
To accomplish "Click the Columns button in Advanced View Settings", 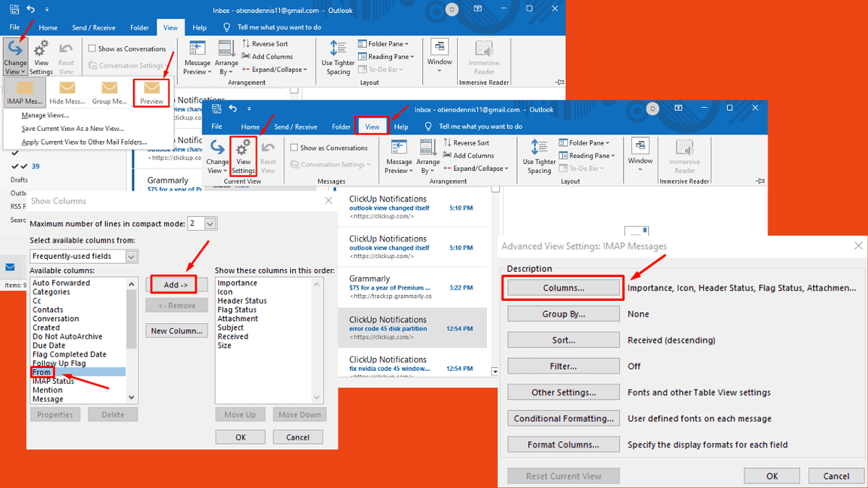I will click(x=563, y=288).
